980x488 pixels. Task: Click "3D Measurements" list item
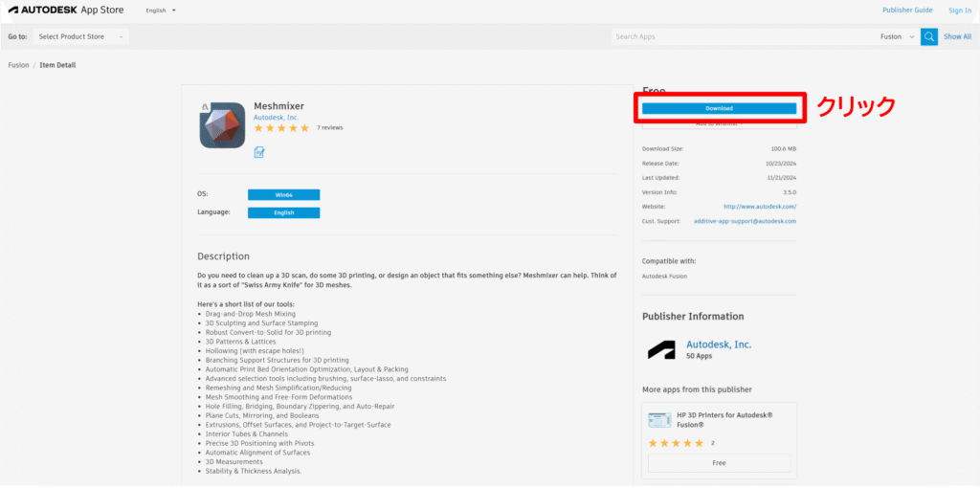(234, 462)
